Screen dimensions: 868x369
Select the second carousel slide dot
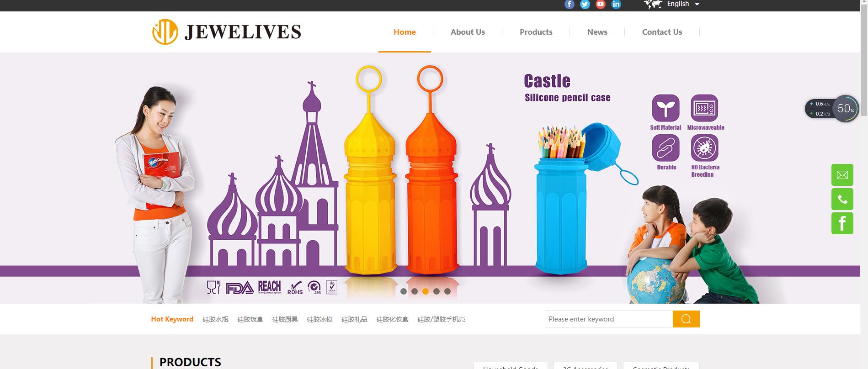415,291
